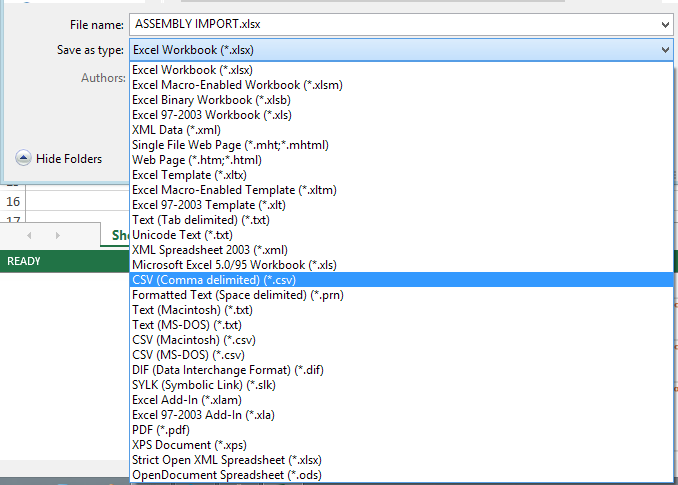The width and height of the screenshot is (678, 485).
Task: Select Web Page (*.htm;*.html) format
Action: pos(197,160)
